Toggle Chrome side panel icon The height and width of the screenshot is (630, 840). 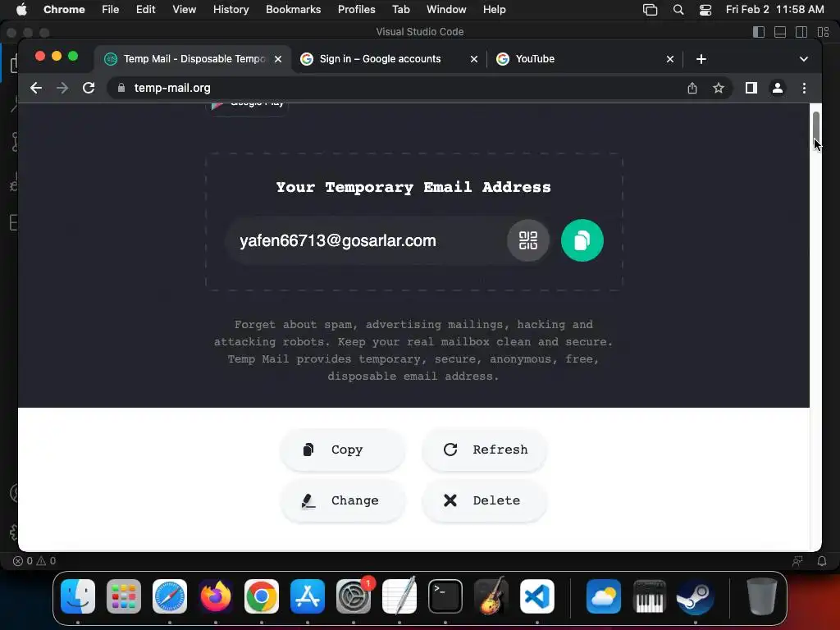[751, 88]
